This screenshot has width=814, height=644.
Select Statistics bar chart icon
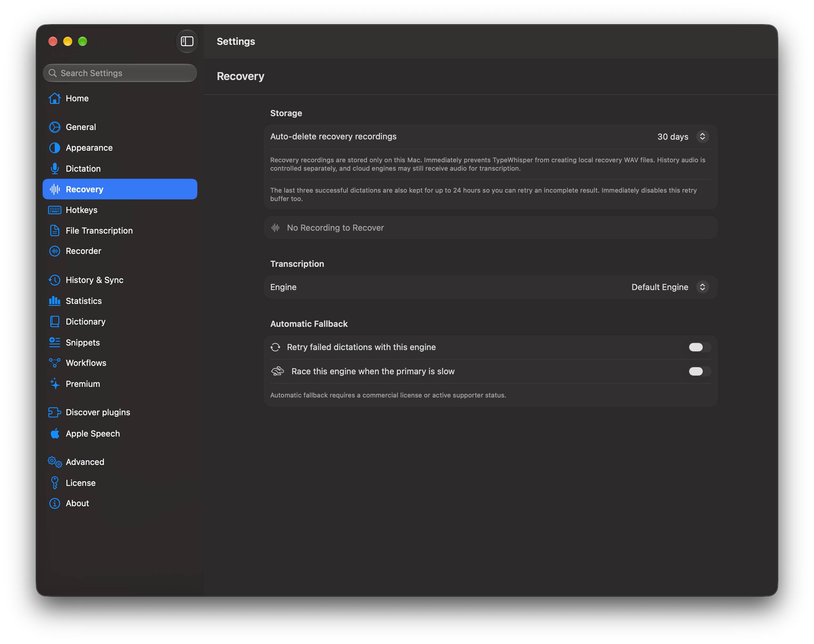(x=55, y=301)
